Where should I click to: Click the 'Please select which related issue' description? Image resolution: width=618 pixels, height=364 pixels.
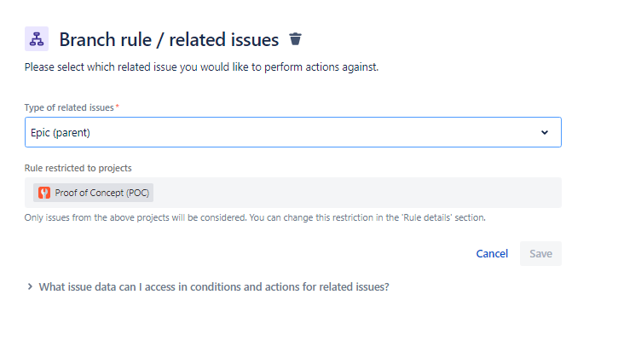(x=201, y=67)
